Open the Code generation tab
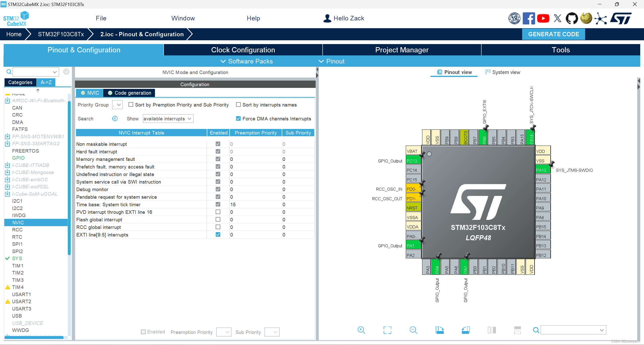This screenshot has height=345, width=644. (x=129, y=93)
